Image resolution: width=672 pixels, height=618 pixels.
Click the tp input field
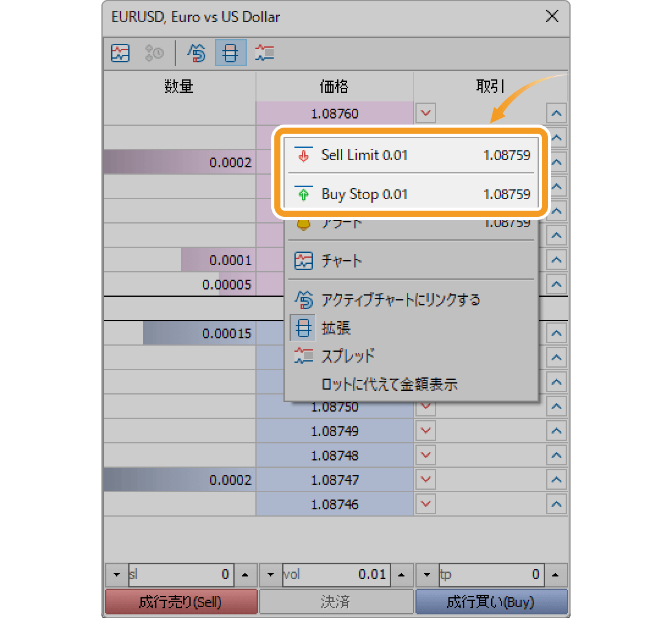(x=491, y=574)
